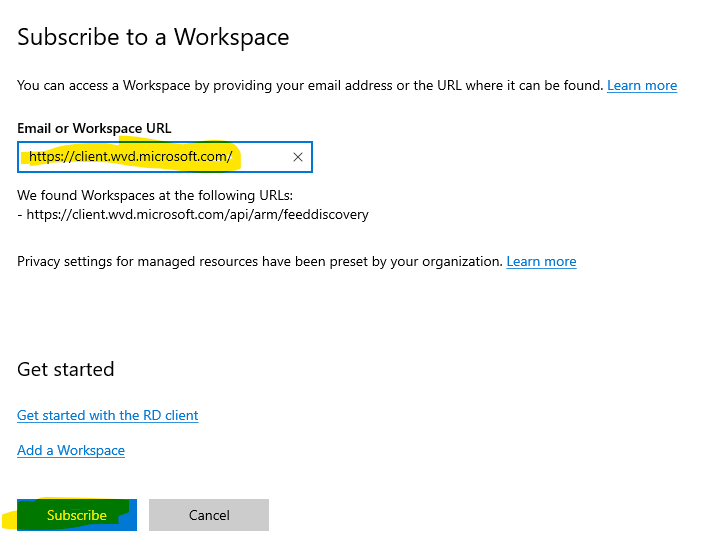Clear the Workspace URL field with the X icon

point(297,157)
